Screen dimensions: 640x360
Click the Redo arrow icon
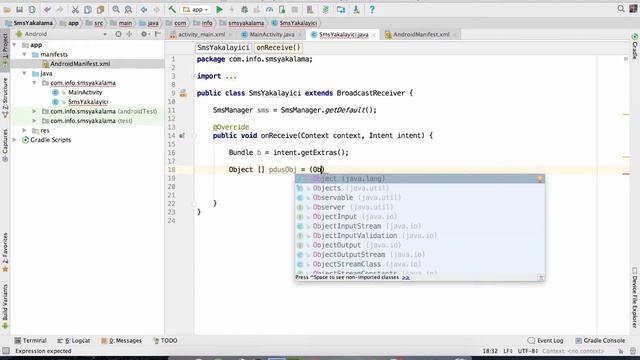coord(60,9)
